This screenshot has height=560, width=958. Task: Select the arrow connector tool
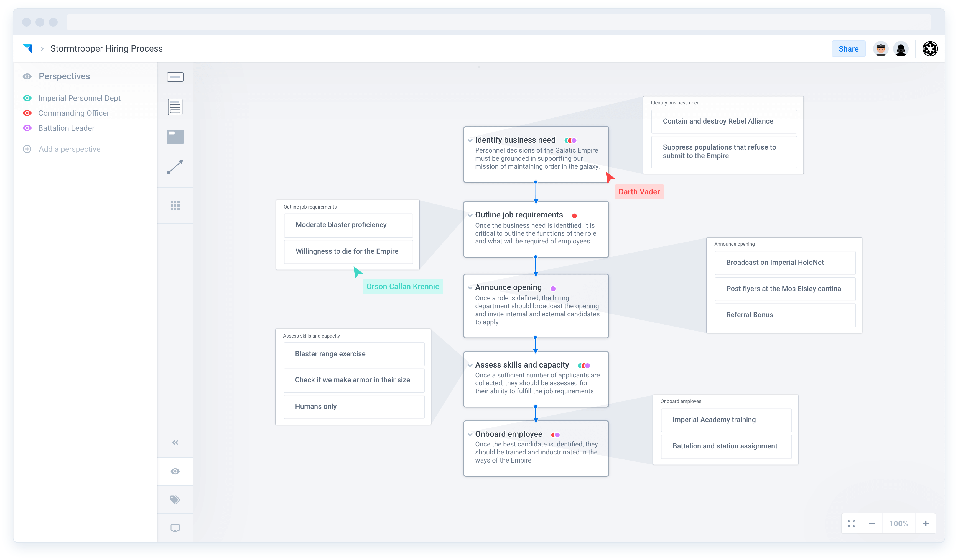click(175, 167)
